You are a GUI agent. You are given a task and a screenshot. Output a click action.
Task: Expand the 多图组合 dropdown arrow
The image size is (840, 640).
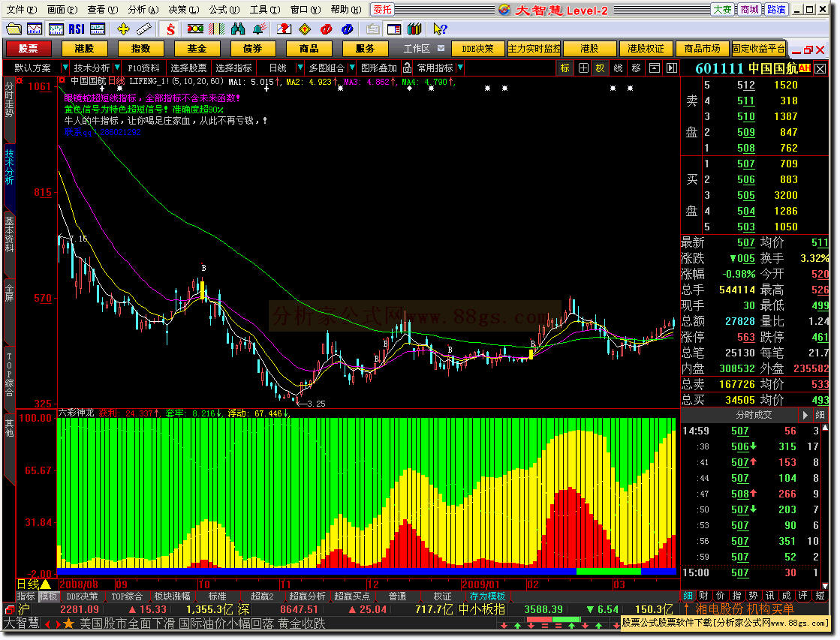click(x=351, y=68)
